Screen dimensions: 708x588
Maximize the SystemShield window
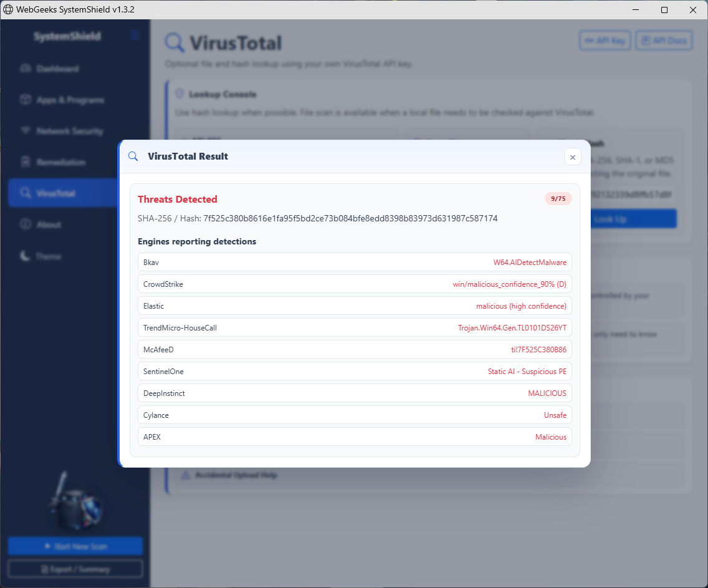664,9
